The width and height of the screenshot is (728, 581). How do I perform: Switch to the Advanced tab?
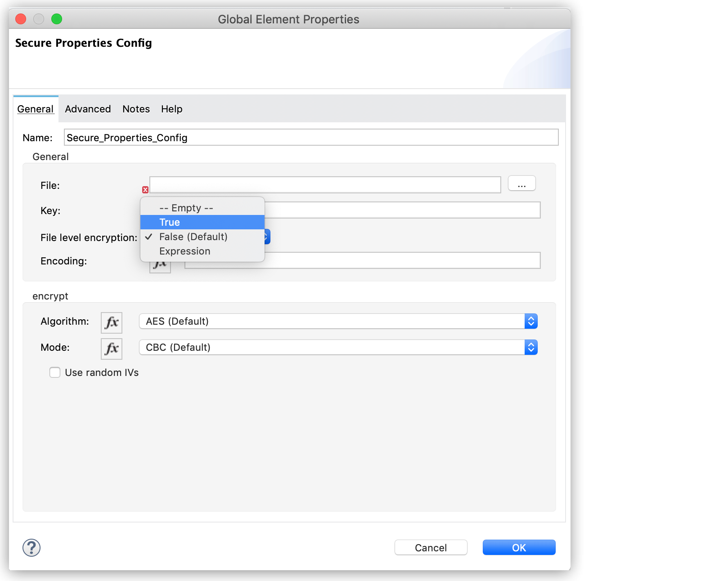click(88, 109)
